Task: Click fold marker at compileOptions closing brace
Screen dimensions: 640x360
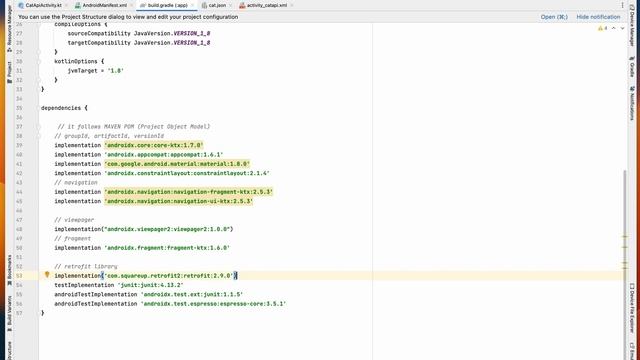Action: pos(38,52)
